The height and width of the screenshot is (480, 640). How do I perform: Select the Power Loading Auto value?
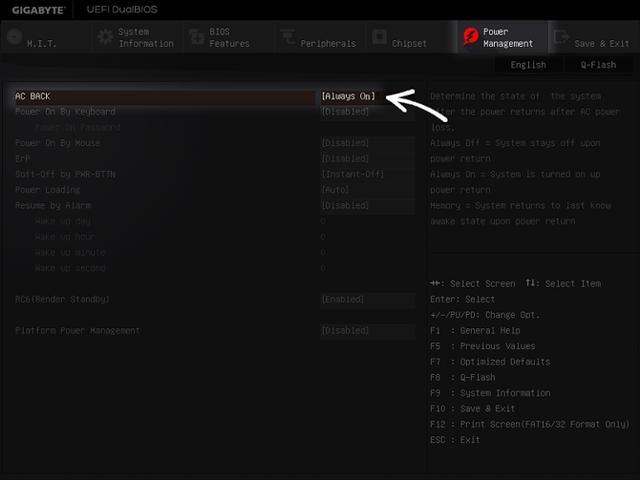point(336,190)
